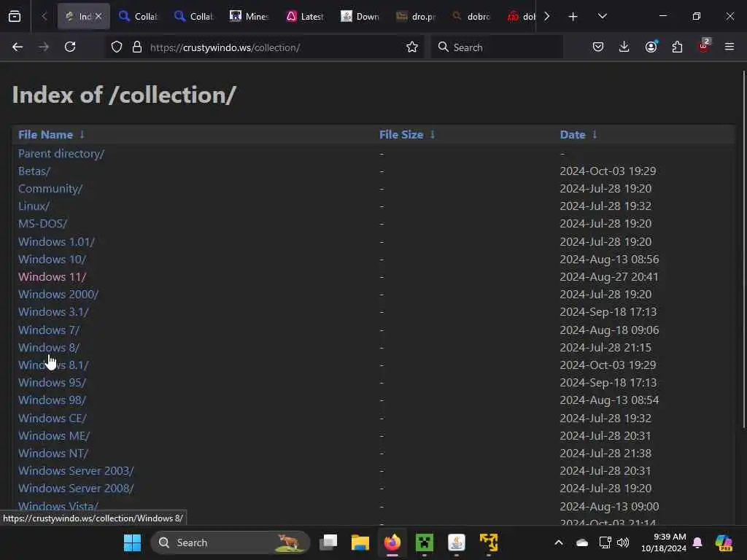Open the Windows 11 folder link
The height and width of the screenshot is (560, 747).
point(53,276)
